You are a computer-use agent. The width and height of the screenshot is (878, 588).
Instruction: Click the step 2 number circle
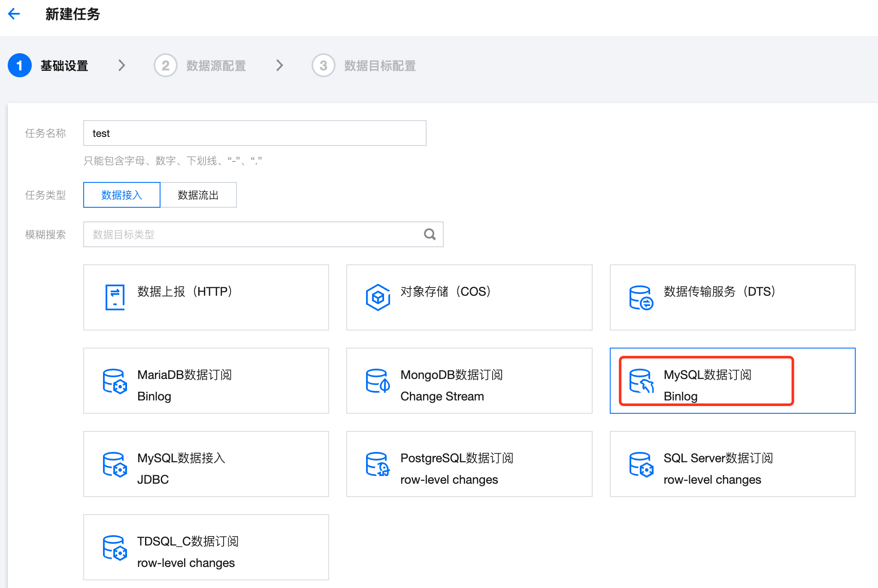click(166, 65)
